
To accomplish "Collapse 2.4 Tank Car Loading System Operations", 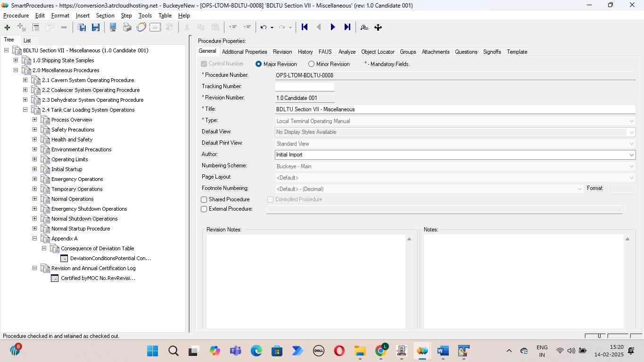I will (25, 110).
